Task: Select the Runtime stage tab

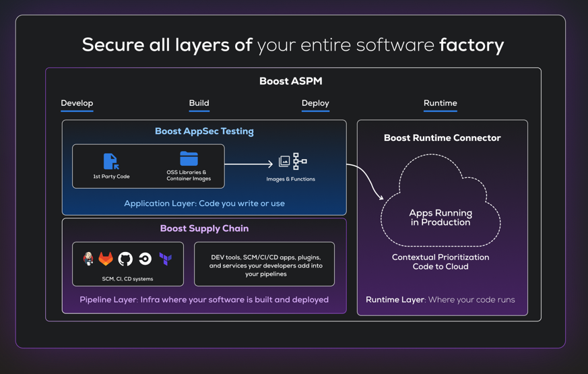Action: coord(440,103)
